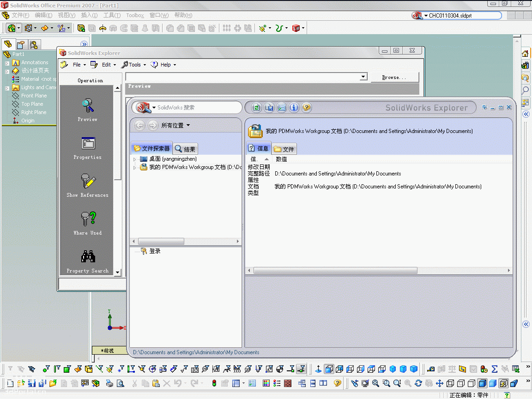
Task: Open the 所有位置 location dropdown
Action: tap(175, 126)
